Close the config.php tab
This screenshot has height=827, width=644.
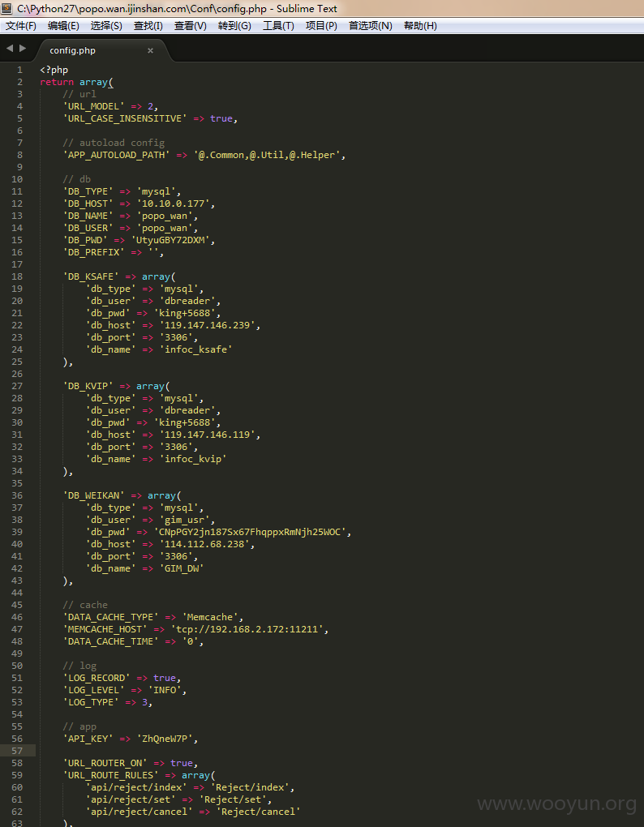tap(150, 50)
